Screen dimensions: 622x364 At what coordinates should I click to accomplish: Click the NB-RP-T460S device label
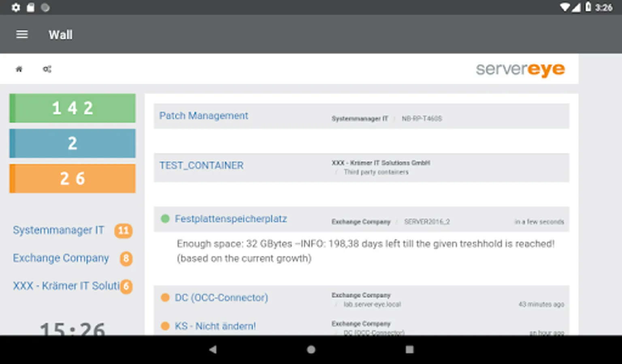[x=422, y=119]
